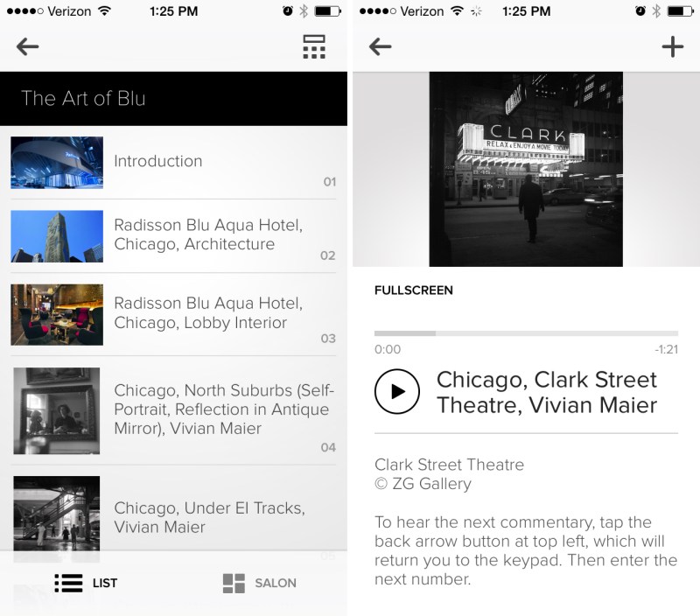Tap item number 01
The width and height of the screenshot is (700, 616).
point(330,182)
